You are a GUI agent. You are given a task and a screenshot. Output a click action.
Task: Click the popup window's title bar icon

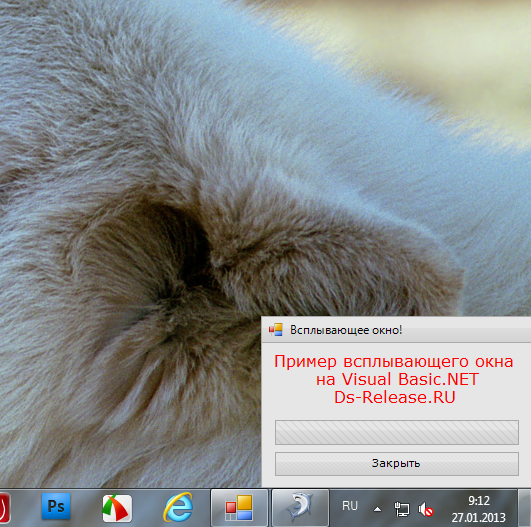point(276,330)
